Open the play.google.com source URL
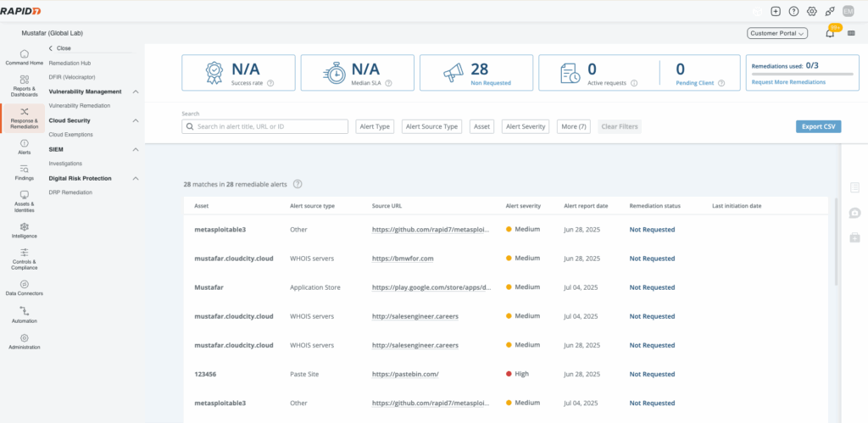 (431, 287)
